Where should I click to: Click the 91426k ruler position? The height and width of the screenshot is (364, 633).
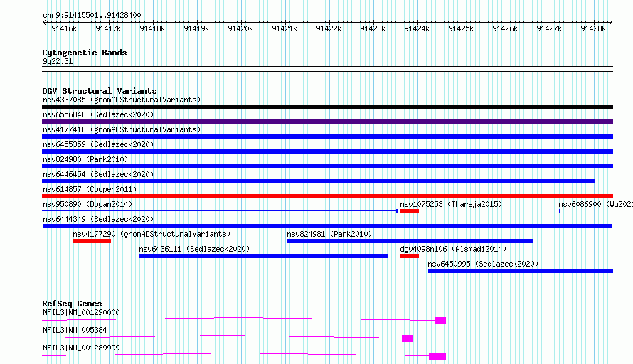(x=505, y=28)
